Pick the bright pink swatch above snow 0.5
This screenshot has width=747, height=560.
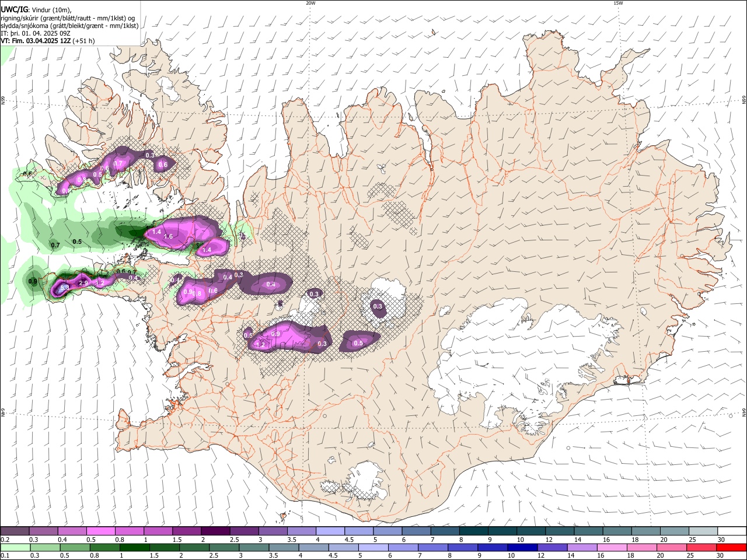(x=101, y=531)
